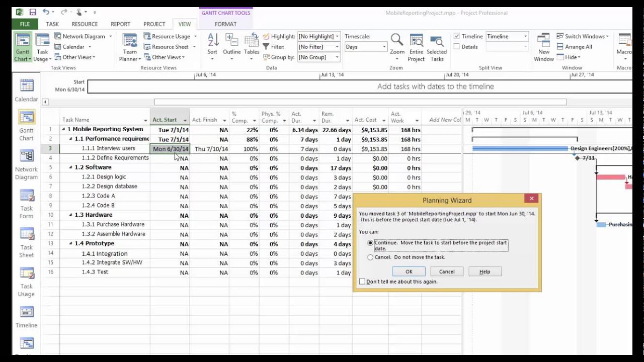This screenshot has height=362, width=644.
Task: Switch to the FORMAT tab
Action: click(x=225, y=24)
